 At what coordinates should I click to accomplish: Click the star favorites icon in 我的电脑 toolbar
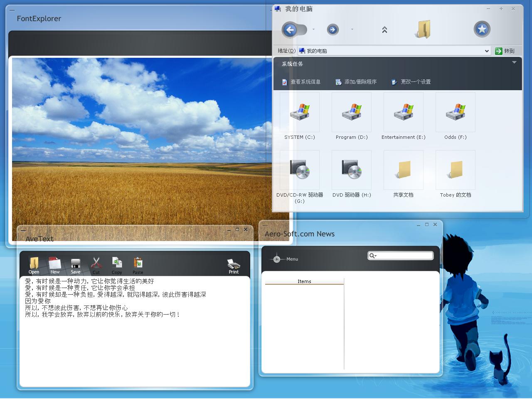(482, 29)
